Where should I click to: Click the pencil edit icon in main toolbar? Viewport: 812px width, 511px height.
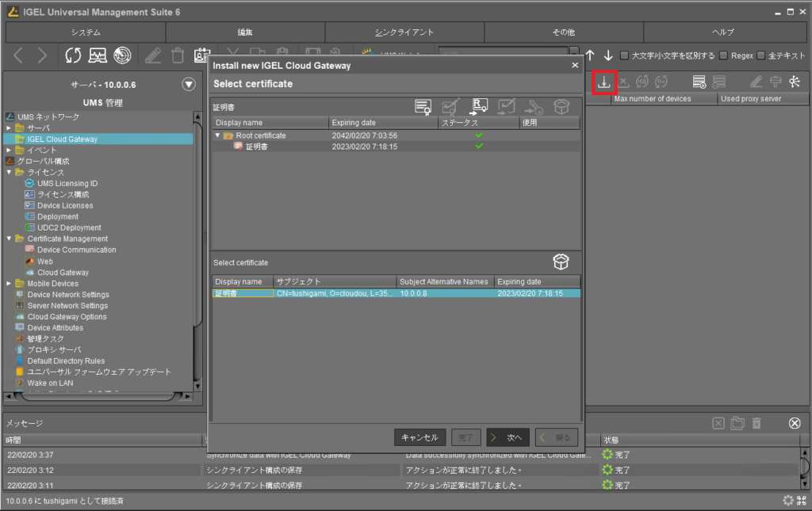click(x=153, y=55)
